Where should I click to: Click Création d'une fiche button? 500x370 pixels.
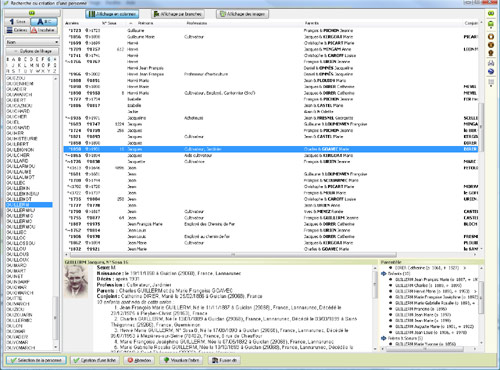(95, 360)
